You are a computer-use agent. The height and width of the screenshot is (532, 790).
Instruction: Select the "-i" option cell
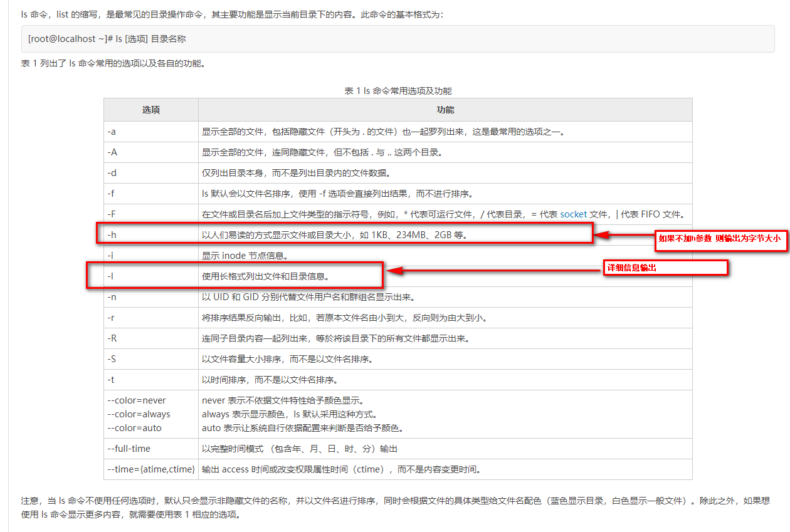point(151,256)
